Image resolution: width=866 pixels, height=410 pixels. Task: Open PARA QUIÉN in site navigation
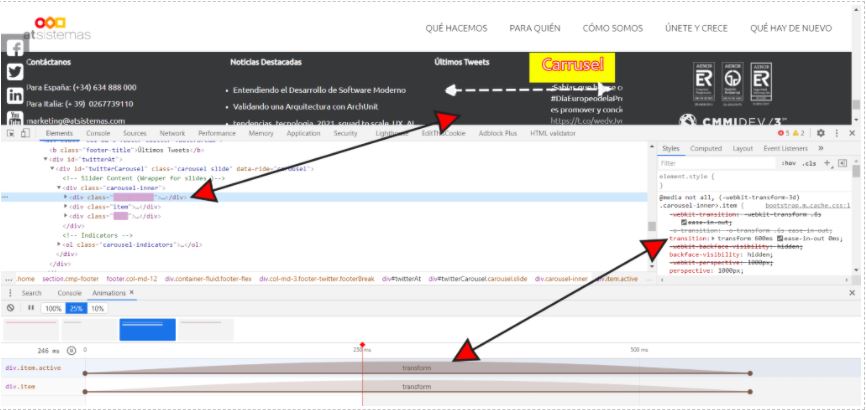pos(535,28)
